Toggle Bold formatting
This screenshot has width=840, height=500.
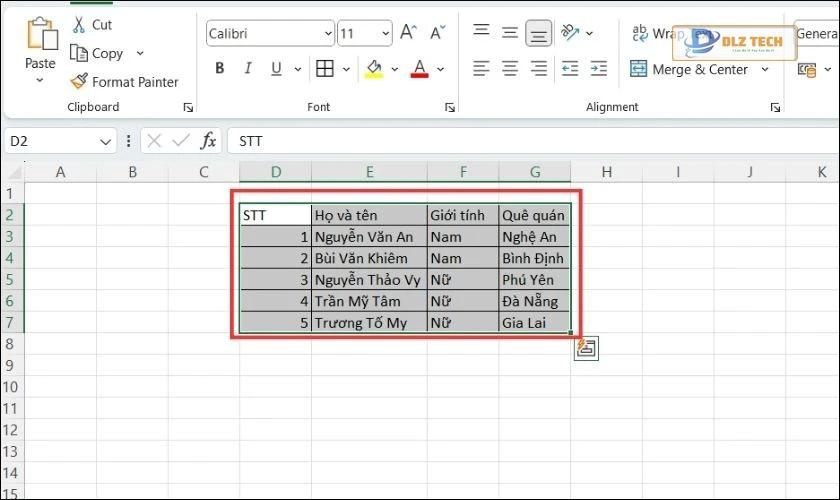point(219,69)
